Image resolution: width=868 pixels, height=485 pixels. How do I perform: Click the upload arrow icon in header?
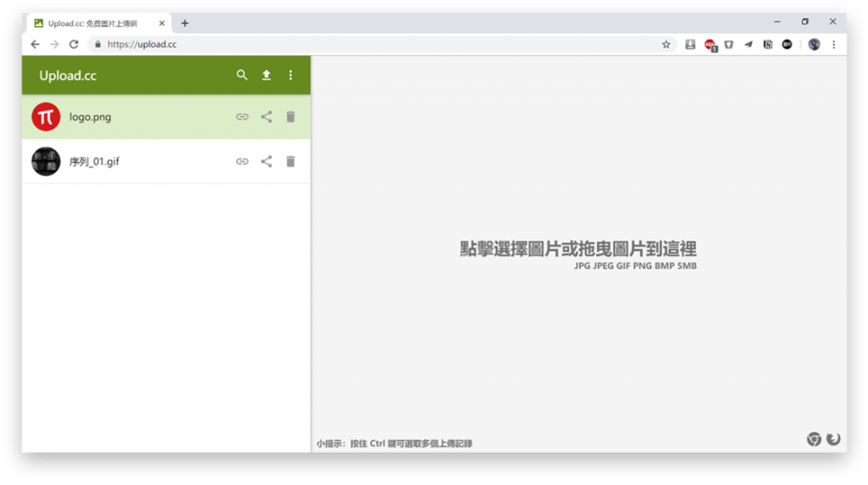pos(266,75)
